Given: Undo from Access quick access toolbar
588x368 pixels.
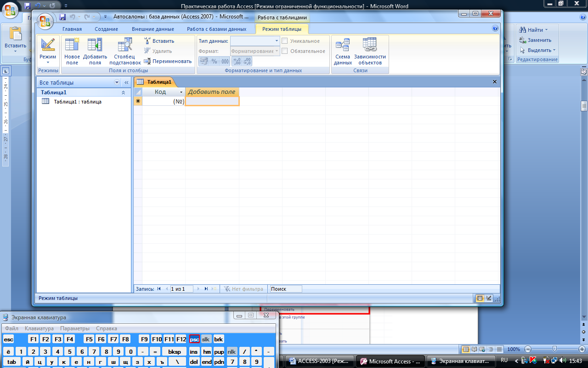Looking at the screenshot, I should (72, 17).
